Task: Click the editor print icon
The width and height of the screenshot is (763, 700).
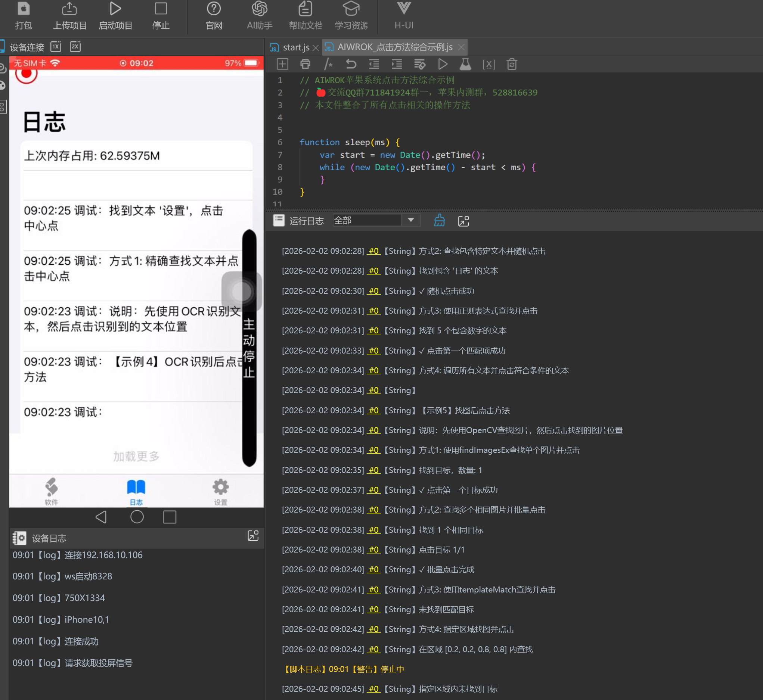Action: 305,64
